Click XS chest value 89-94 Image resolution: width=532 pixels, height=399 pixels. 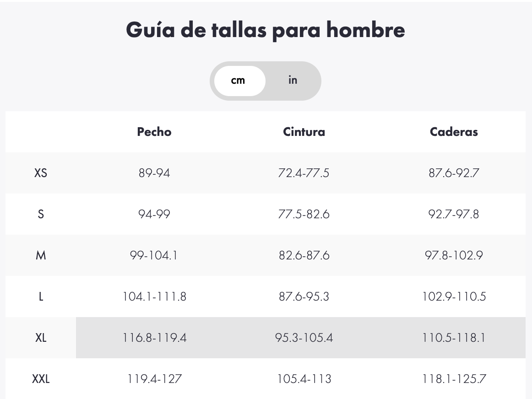pyautogui.click(x=154, y=173)
